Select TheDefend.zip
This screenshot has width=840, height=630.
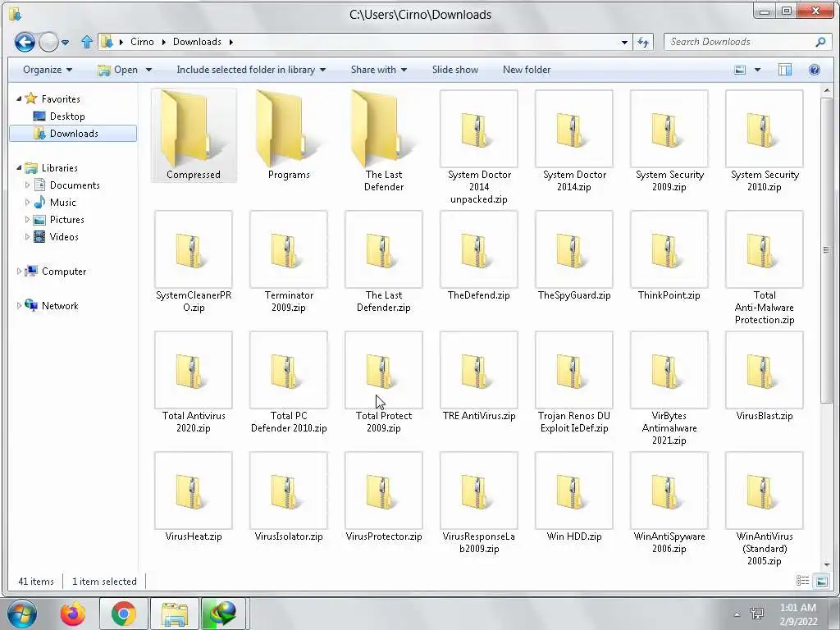pos(479,256)
